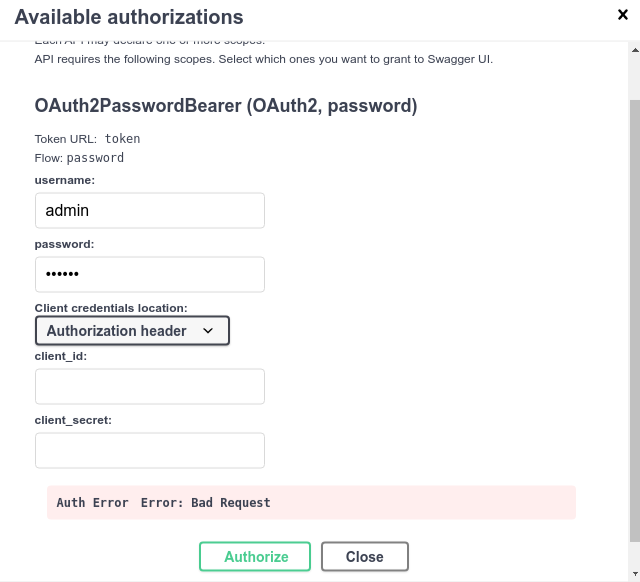Click the Flow password value text
Image resolution: width=640 pixels, height=582 pixels.
95,158
